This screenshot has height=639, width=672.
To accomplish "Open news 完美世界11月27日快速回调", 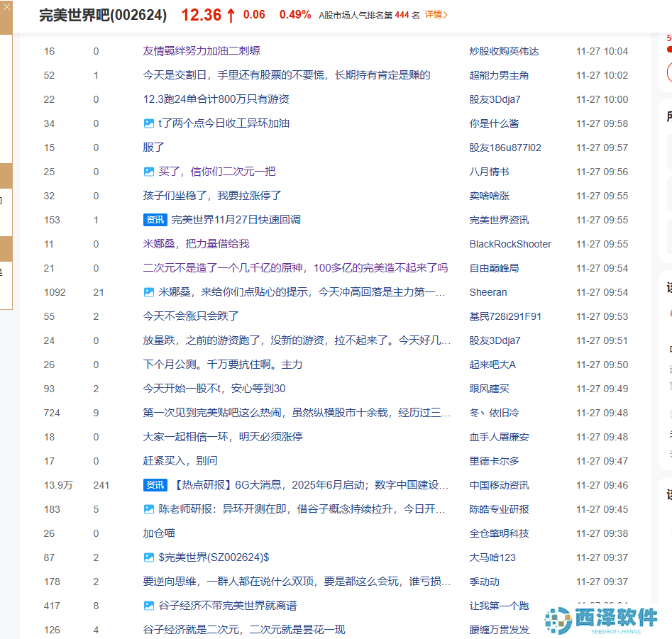I will [x=236, y=220].
